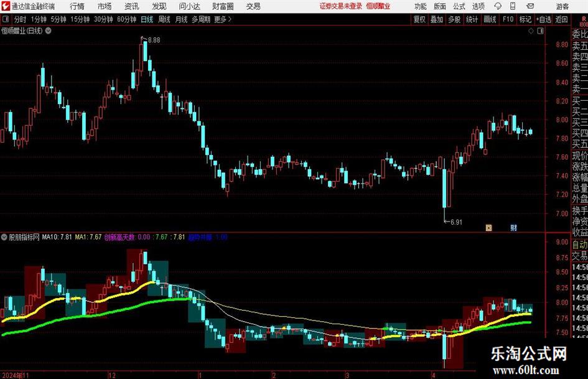Add stock with +自选 button
This screenshot has height=379, width=588.
point(544,19)
